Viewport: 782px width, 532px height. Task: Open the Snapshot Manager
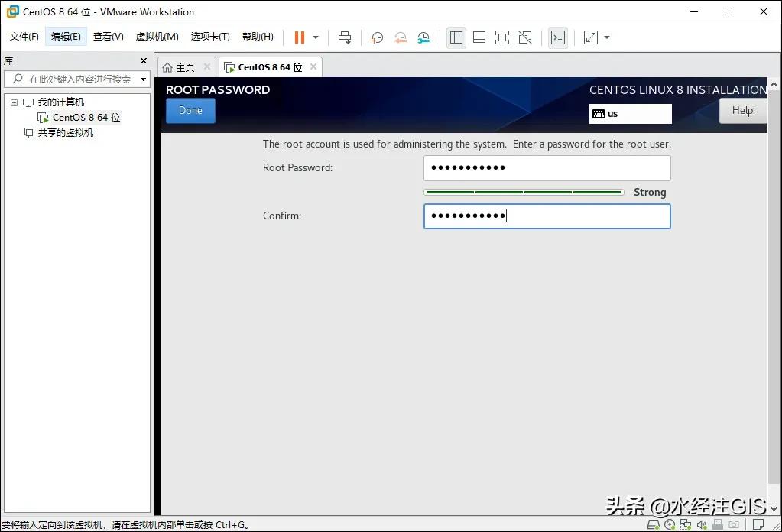tap(425, 37)
